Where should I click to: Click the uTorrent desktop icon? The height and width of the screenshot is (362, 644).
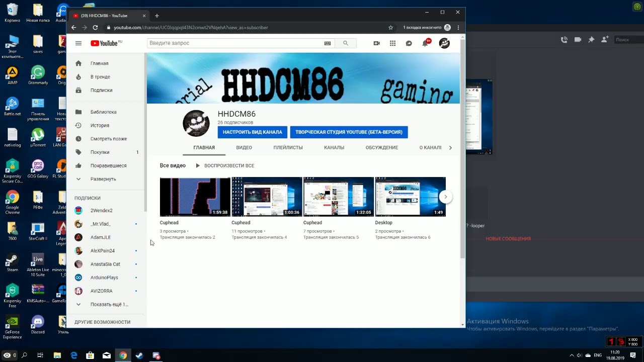[x=38, y=138]
